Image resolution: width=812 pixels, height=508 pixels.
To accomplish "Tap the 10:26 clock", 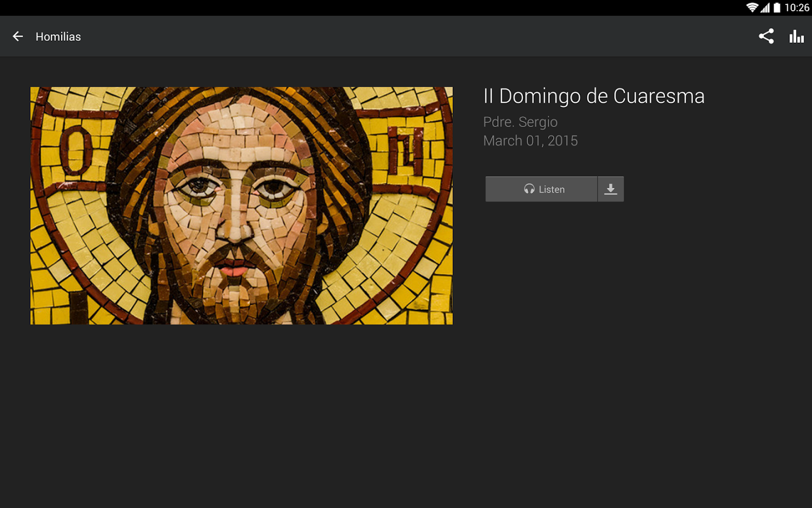I will 797,7.
